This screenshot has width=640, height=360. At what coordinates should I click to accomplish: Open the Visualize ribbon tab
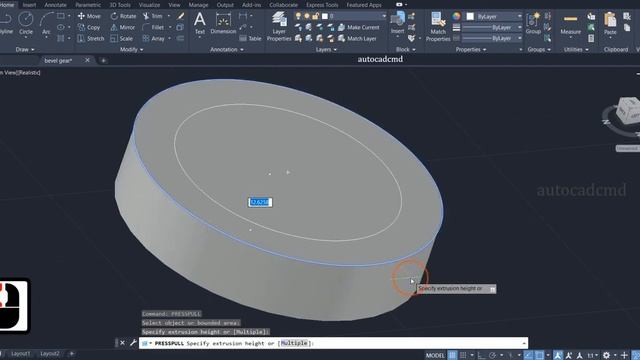coord(149,5)
